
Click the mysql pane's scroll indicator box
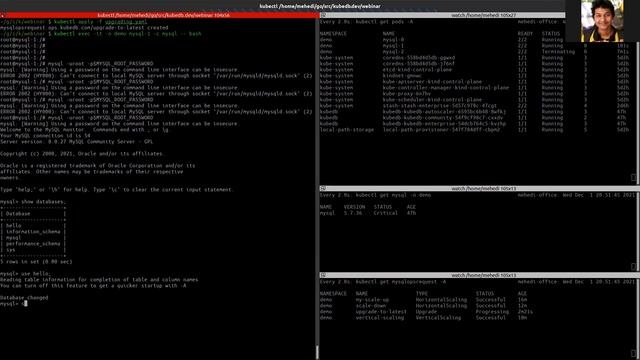click(x=633, y=266)
